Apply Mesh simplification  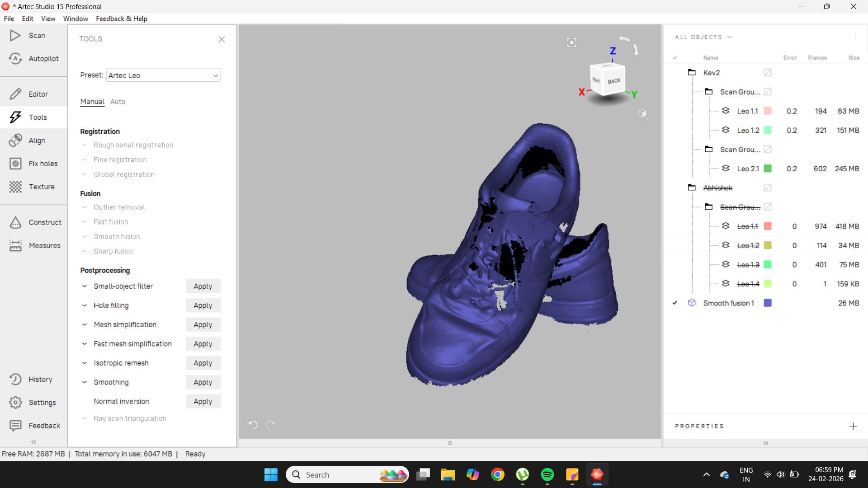tap(203, 325)
